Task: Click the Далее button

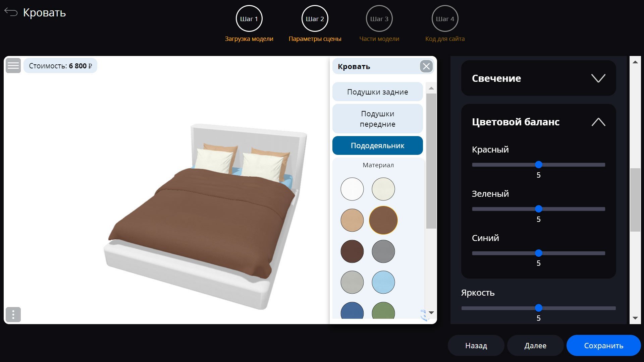Action: pyautogui.click(x=535, y=346)
